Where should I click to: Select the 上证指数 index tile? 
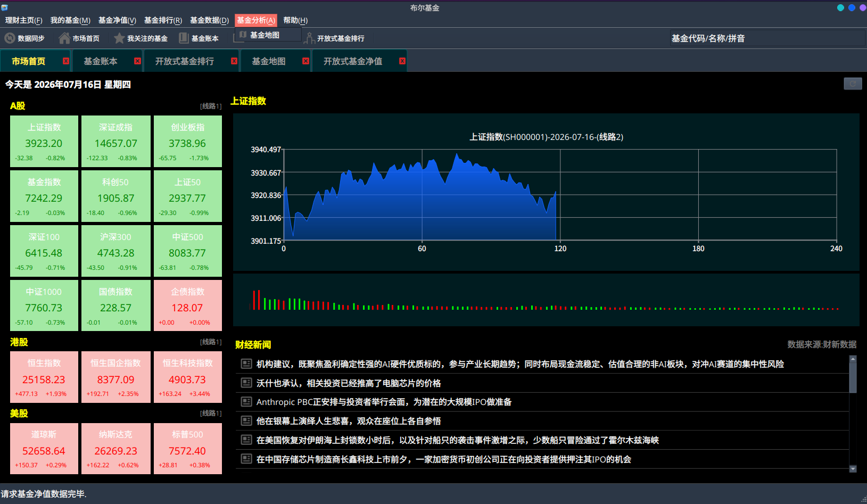(44, 142)
